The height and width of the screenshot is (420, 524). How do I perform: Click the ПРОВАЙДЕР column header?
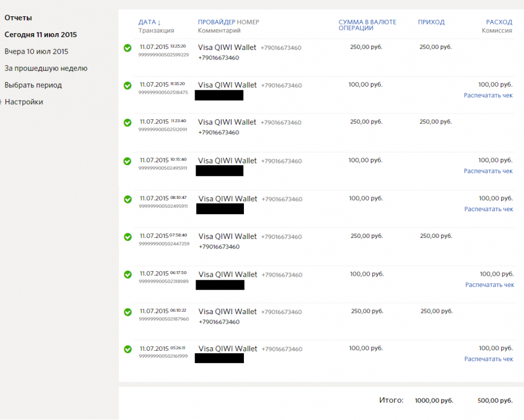(x=216, y=22)
